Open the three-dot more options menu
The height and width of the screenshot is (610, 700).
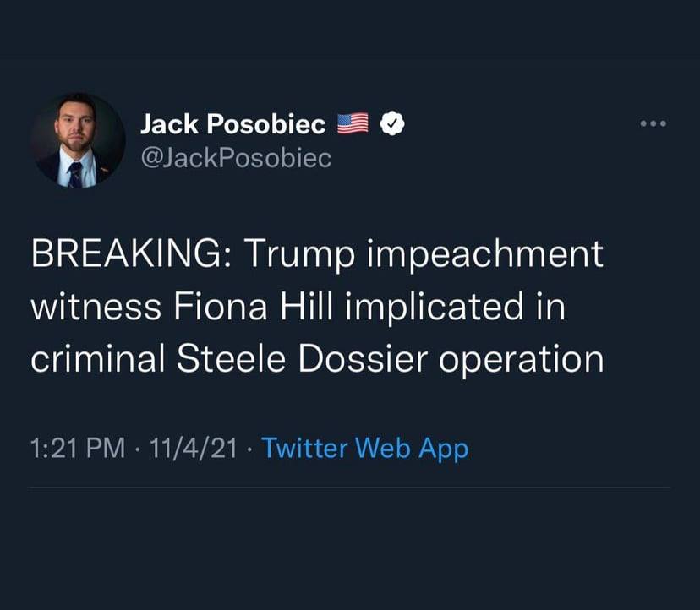pos(653,125)
